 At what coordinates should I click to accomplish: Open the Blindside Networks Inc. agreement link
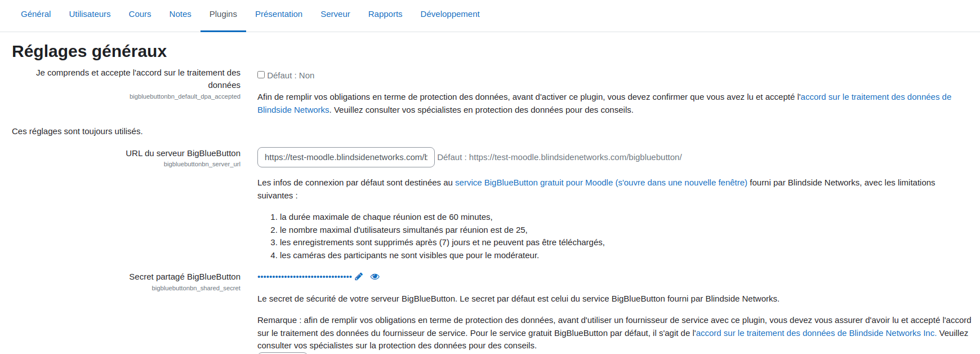click(x=816, y=333)
